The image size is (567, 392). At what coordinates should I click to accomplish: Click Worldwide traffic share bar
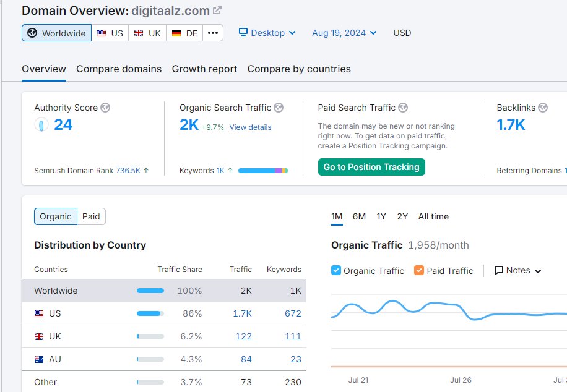click(x=150, y=291)
